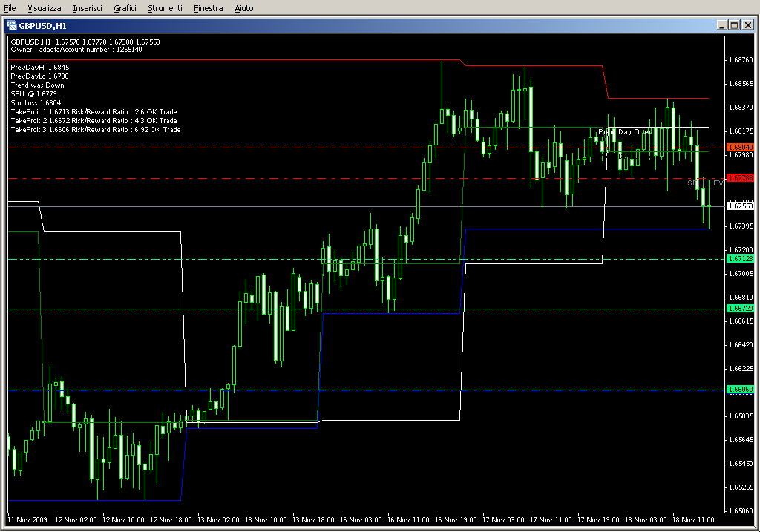
Task: Click the 'SELL @ 1.6779' text
Action: pyautogui.click(x=34, y=94)
